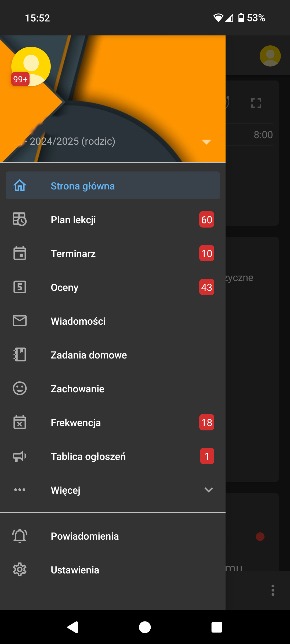Tap the Zachowanie smiley icon
The width and height of the screenshot is (290, 644).
tap(20, 389)
